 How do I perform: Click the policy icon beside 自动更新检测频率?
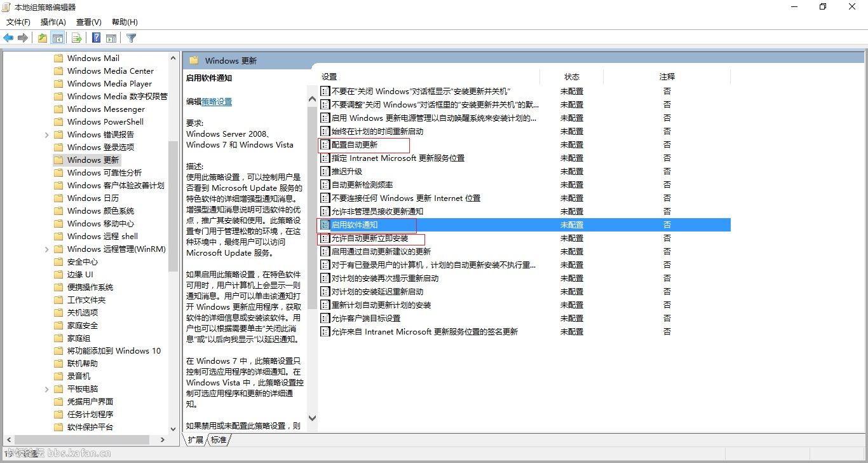pos(325,184)
